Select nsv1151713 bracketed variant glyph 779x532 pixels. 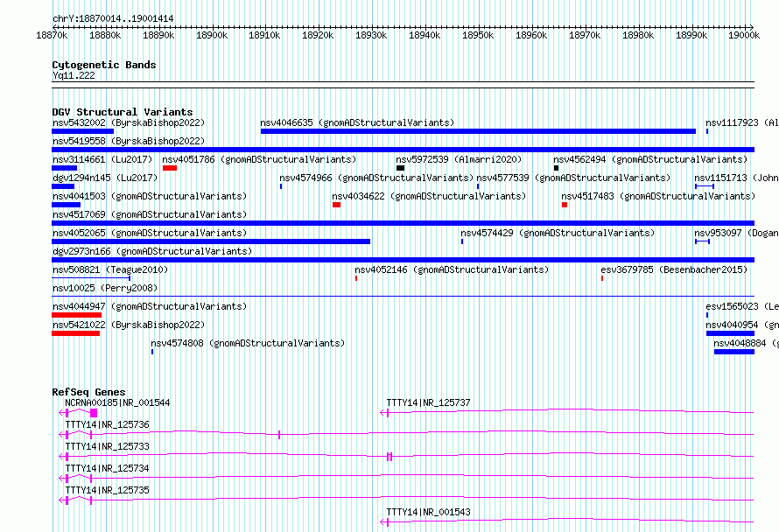point(705,186)
